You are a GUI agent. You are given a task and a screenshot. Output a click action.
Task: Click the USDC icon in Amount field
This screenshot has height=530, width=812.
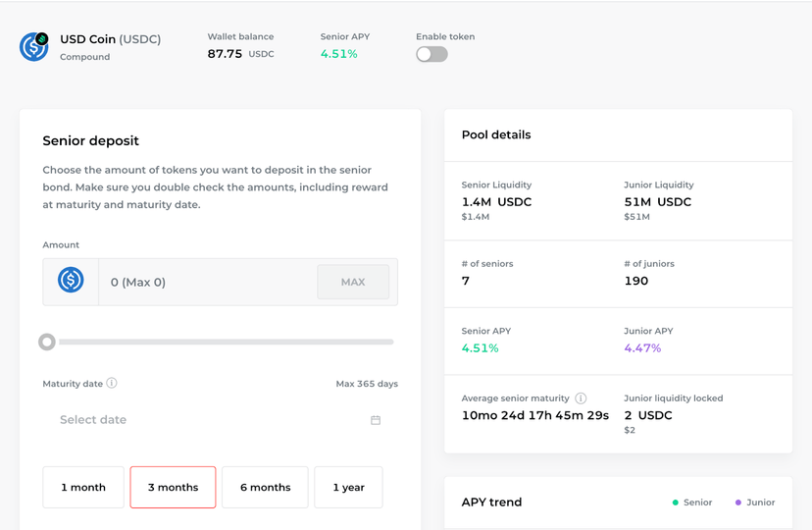[x=71, y=280]
